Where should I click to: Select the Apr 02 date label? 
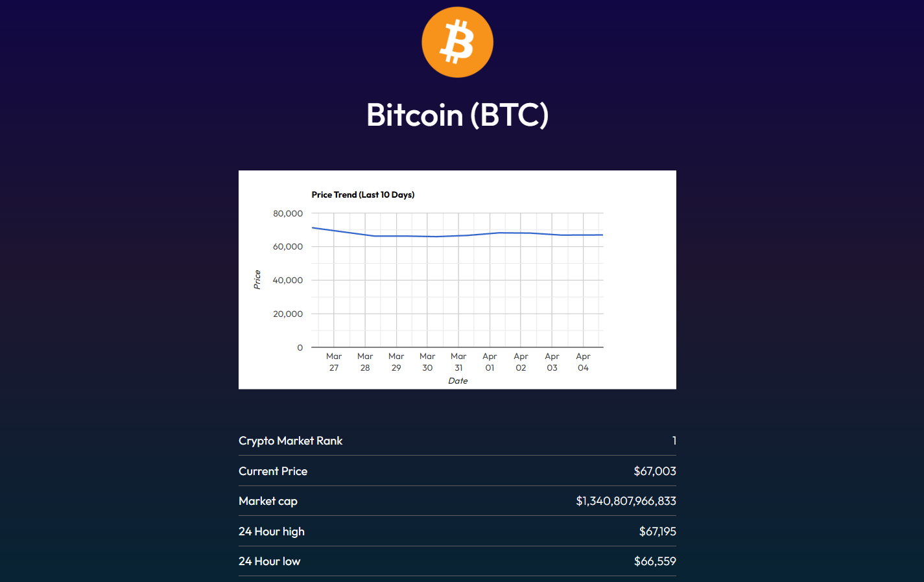tap(521, 362)
